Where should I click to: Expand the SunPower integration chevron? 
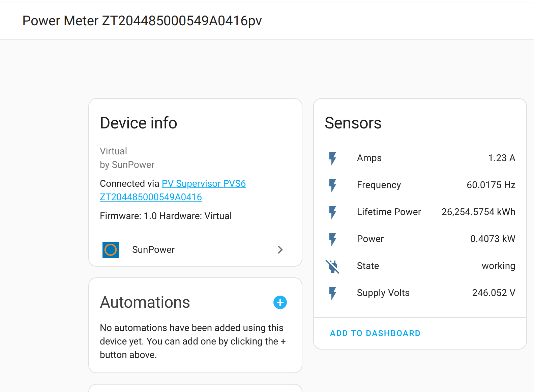point(280,250)
